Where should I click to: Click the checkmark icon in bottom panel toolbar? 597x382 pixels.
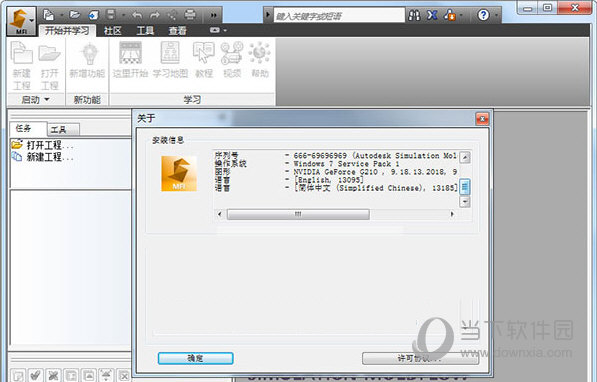[x=35, y=376]
